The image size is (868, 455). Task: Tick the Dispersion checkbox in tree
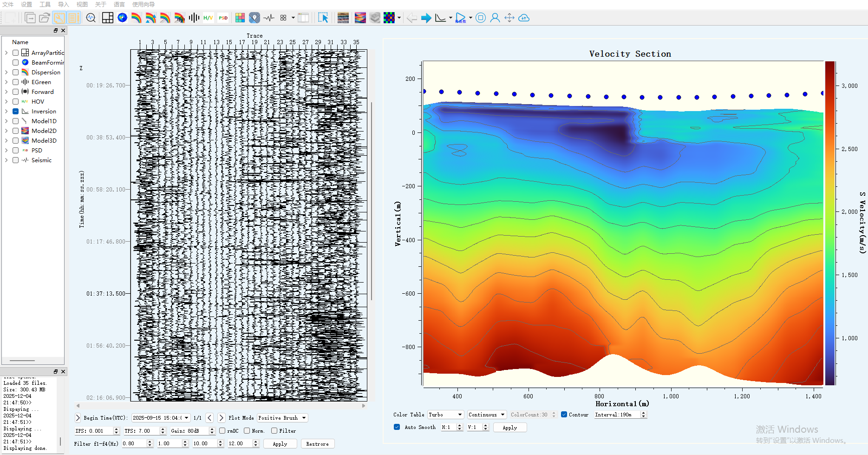(16, 73)
